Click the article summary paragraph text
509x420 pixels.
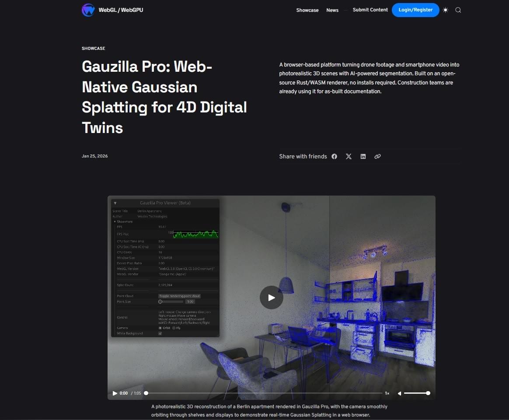tap(369, 78)
